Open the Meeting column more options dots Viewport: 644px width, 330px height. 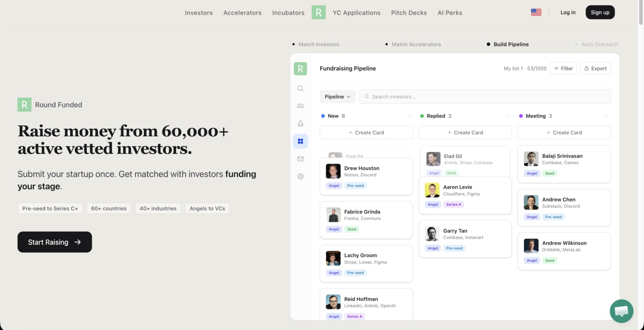(607, 116)
